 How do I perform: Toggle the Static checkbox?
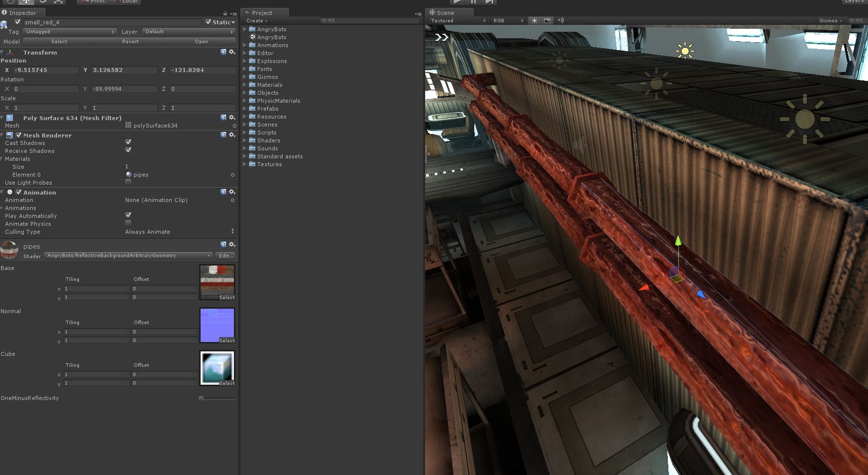click(209, 22)
